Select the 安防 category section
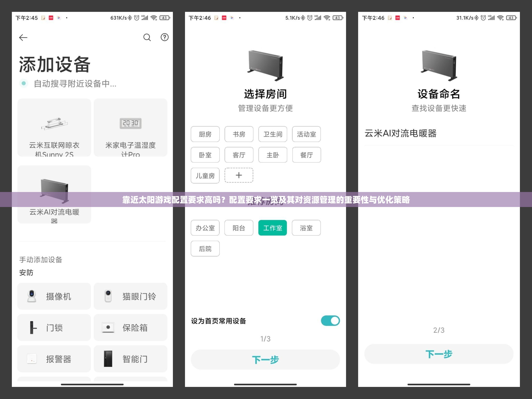Viewport: 532px width, 399px height. point(27,273)
